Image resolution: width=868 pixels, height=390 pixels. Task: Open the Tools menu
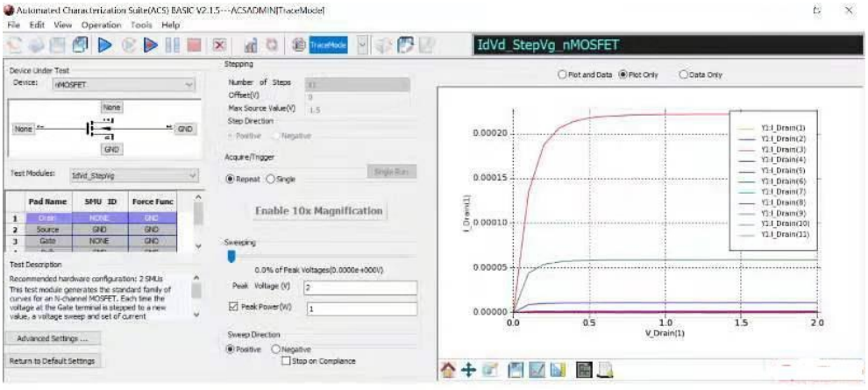tap(142, 25)
